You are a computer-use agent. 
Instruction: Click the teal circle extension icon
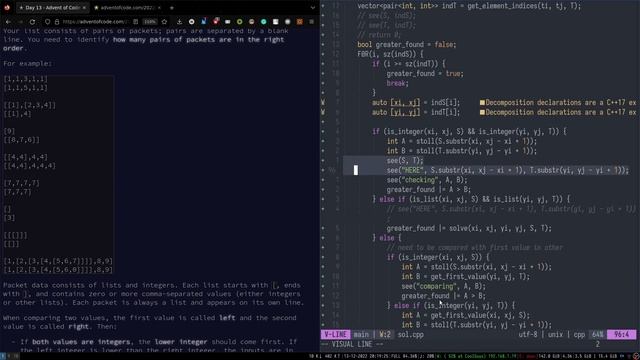264,22
